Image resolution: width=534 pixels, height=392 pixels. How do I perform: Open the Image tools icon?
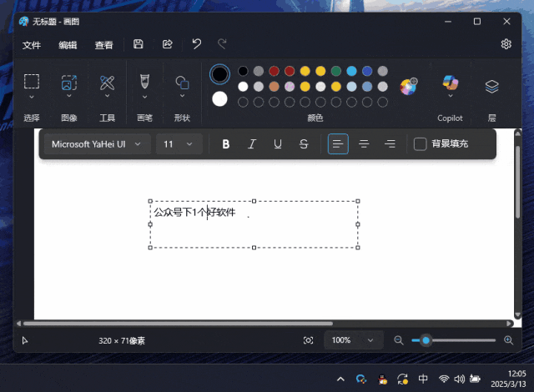tap(68, 83)
